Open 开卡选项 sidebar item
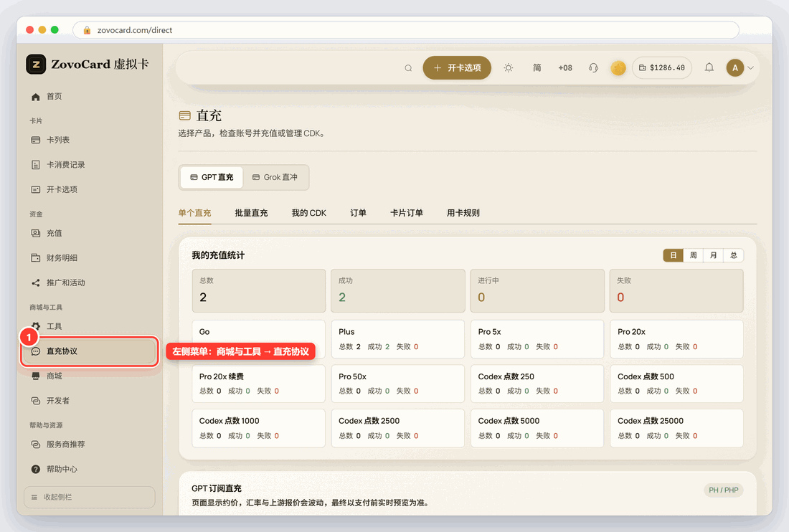The image size is (789, 532). pos(88,189)
